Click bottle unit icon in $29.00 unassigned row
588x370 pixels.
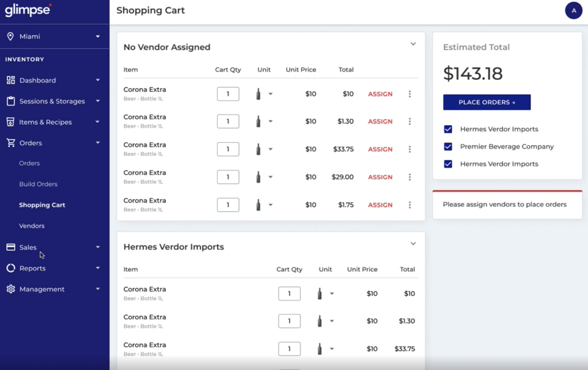point(258,177)
